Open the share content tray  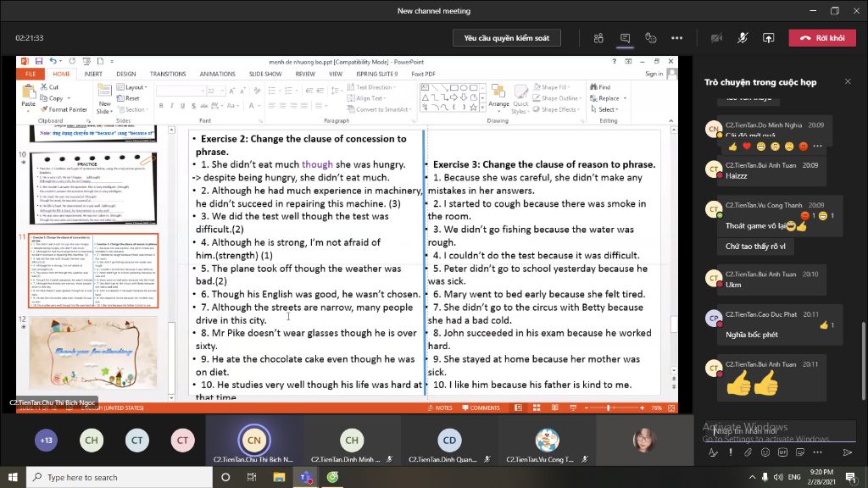pyautogui.click(x=768, y=38)
